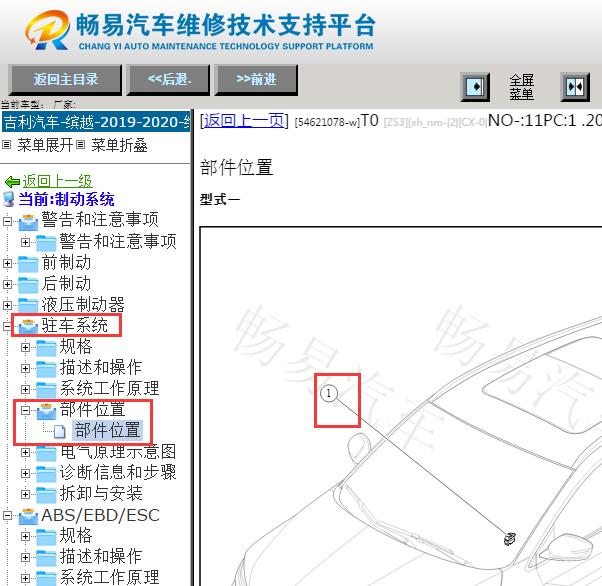Click the 液压制动器 folder icon

28,306
